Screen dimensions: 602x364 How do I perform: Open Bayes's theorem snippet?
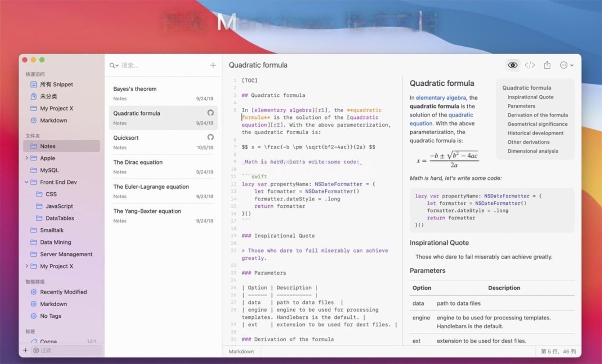(163, 93)
